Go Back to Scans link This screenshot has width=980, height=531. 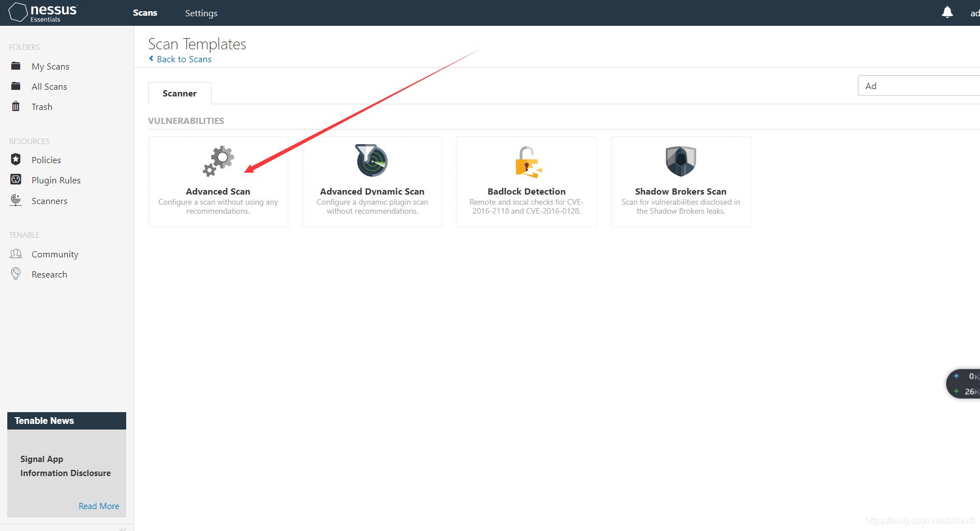[x=184, y=59]
